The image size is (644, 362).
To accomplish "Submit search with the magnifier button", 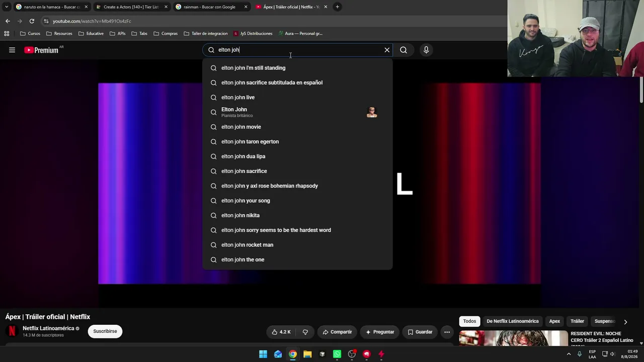I will click(404, 50).
